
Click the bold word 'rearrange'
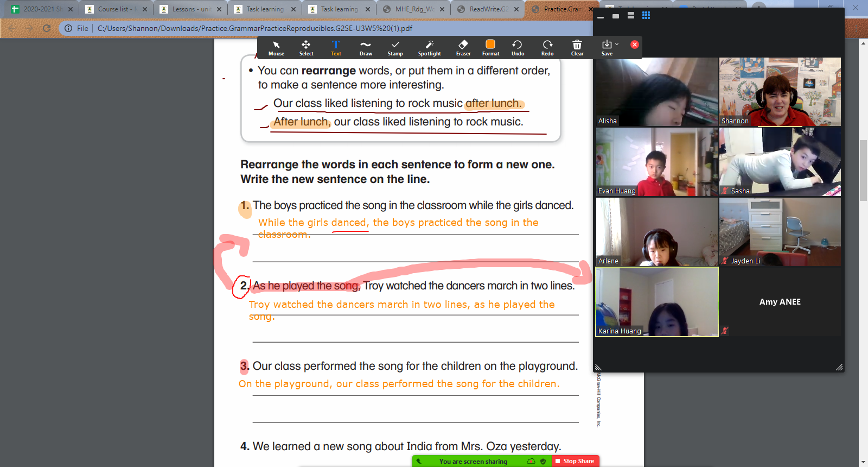pyautogui.click(x=329, y=71)
